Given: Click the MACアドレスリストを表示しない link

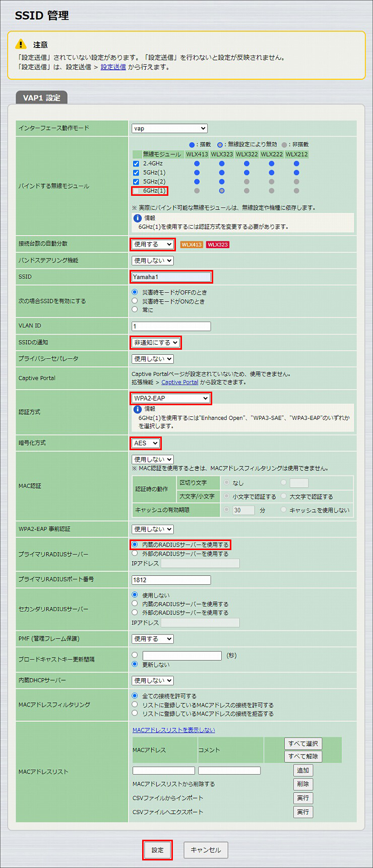Looking at the screenshot, I should tap(174, 730).
